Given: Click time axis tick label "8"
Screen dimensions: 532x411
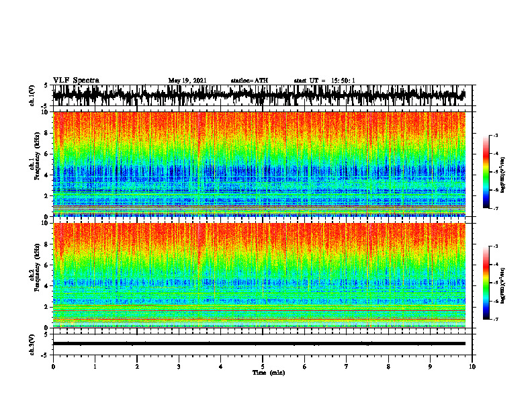Looking at the screenshot, I should pos(388,367).
